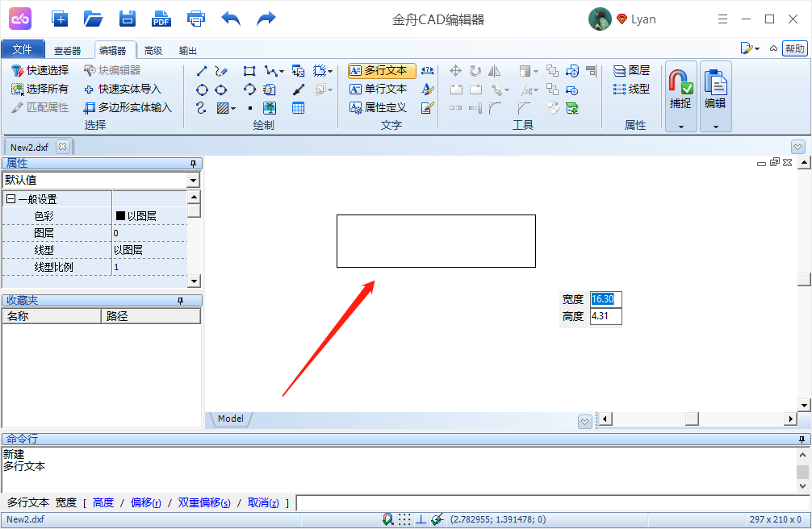Insert a picture with the palm-tree image icon

point(270,108)
